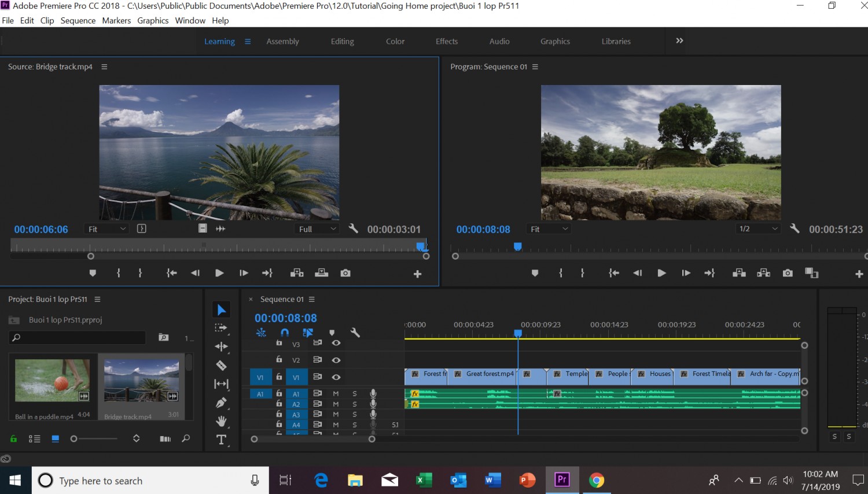
Task: Pick the Pen tool in the tools panel
Action: (x=221, y=403)
